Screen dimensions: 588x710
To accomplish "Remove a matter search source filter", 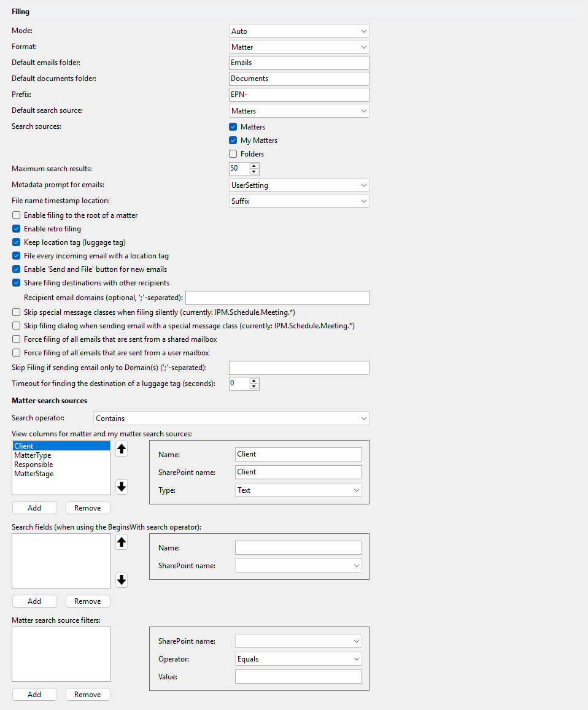I will (x=88, y=695).
